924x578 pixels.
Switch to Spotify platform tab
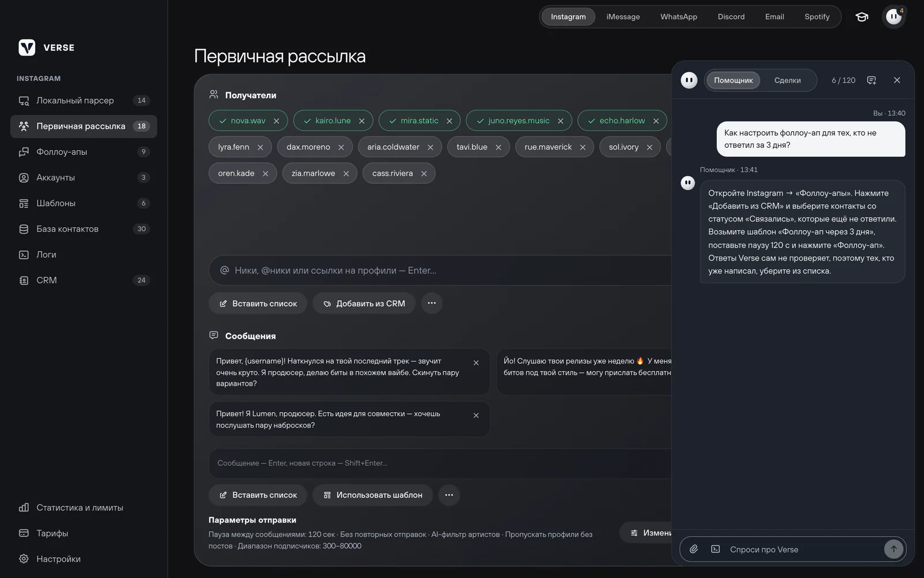pos(817,17)
